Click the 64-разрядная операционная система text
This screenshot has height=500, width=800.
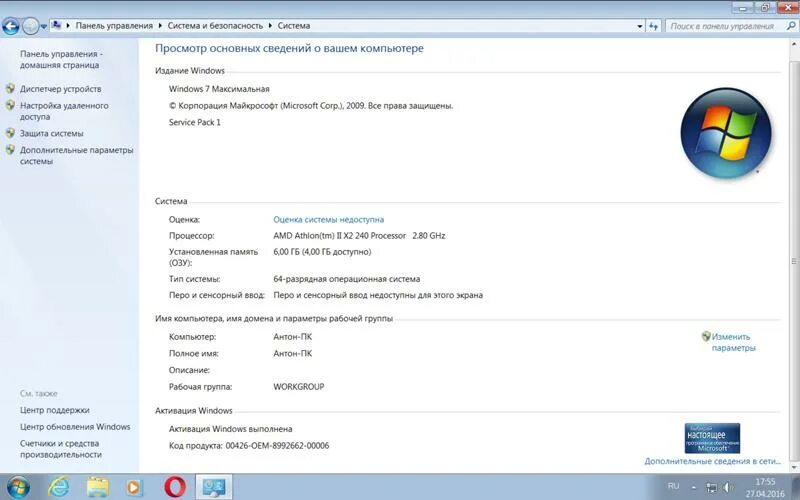[346, 279]
